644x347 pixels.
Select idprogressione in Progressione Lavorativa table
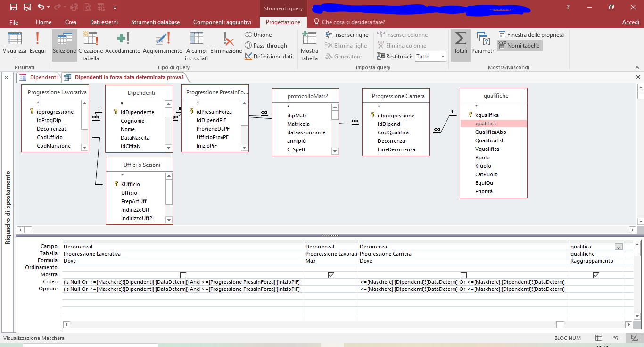[55, 112]
